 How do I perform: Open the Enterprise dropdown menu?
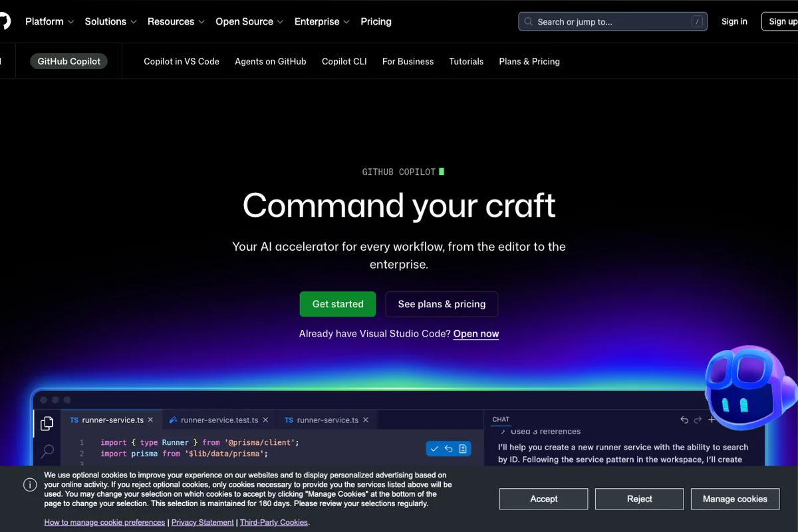click(x=322, y=21)
